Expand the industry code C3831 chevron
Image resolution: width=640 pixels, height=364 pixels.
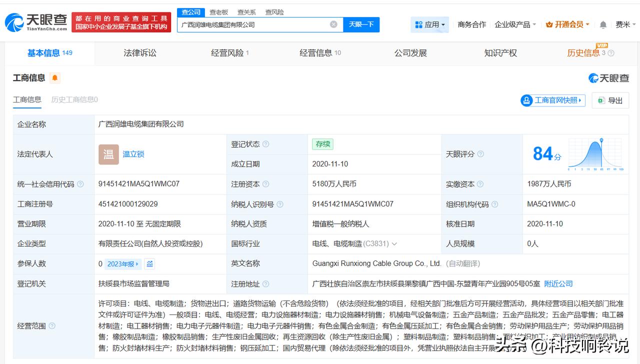[394, 244]
